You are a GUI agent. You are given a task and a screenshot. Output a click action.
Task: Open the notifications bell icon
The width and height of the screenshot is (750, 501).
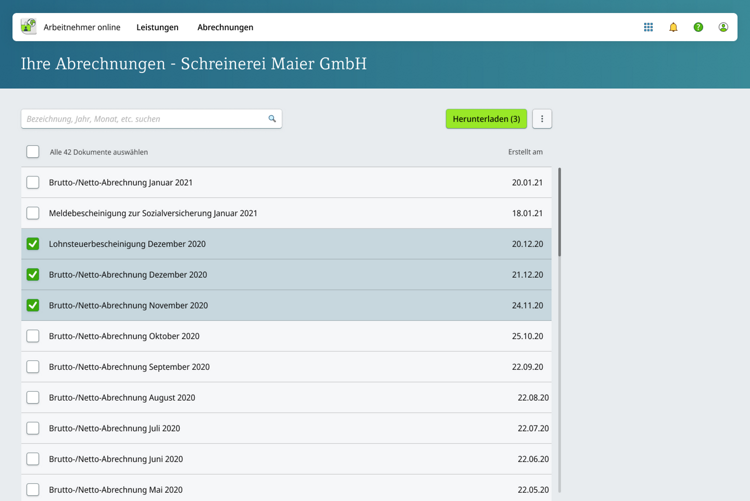[x=673, y=27]
